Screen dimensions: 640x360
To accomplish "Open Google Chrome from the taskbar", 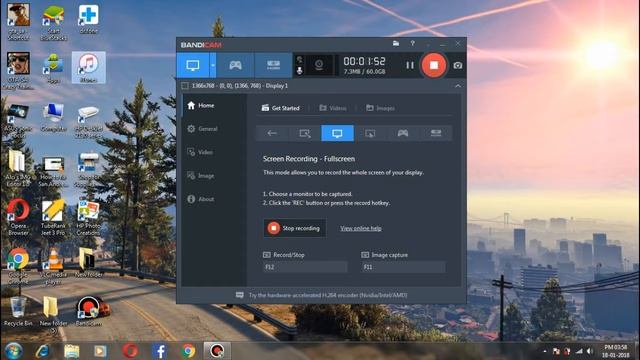I will (188, 351).
